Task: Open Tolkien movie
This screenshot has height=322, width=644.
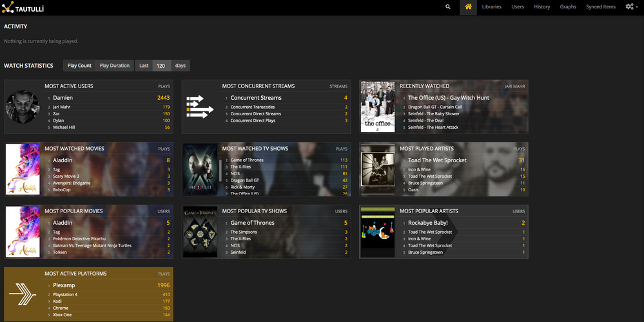Action: [59, 252]
